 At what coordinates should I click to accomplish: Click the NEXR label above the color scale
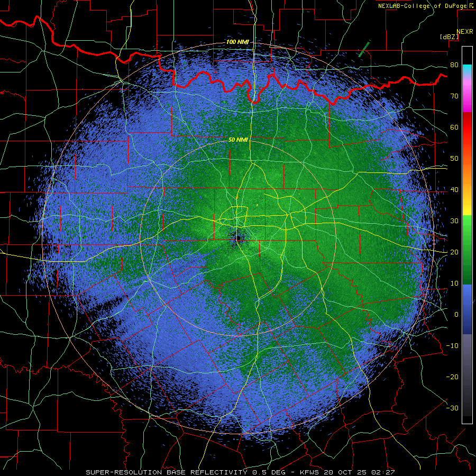point(464,32)
